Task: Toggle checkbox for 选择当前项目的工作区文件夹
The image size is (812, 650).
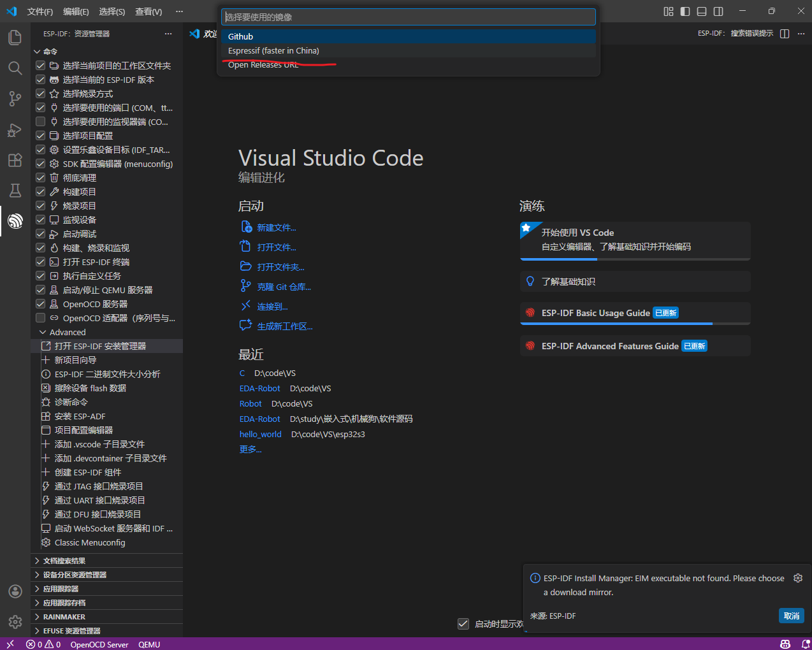Action: click(41, 66)
